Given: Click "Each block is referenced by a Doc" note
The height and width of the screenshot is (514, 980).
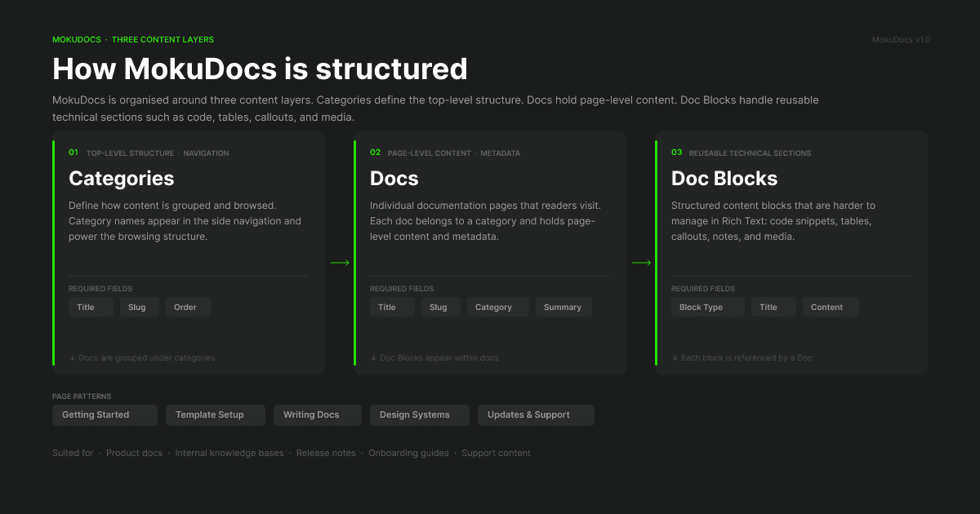Looking at the screenshot, I should tap(742, 358).
